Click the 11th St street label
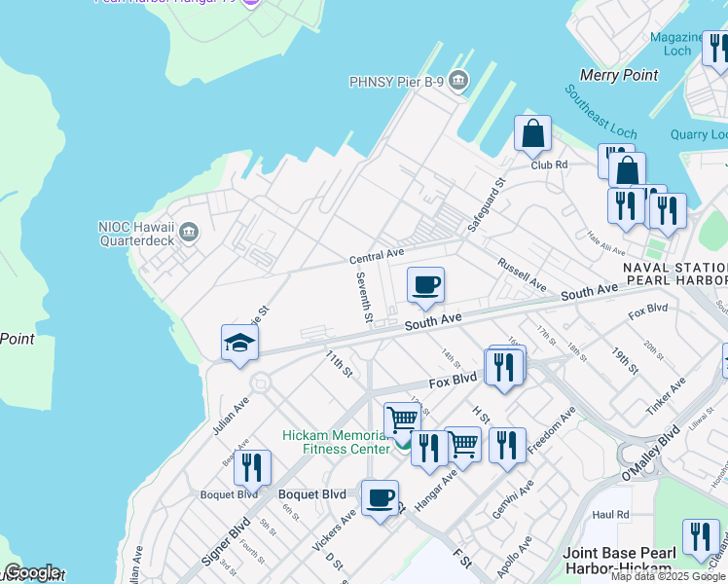Screen dimensions: 728x584 point(340,363)
